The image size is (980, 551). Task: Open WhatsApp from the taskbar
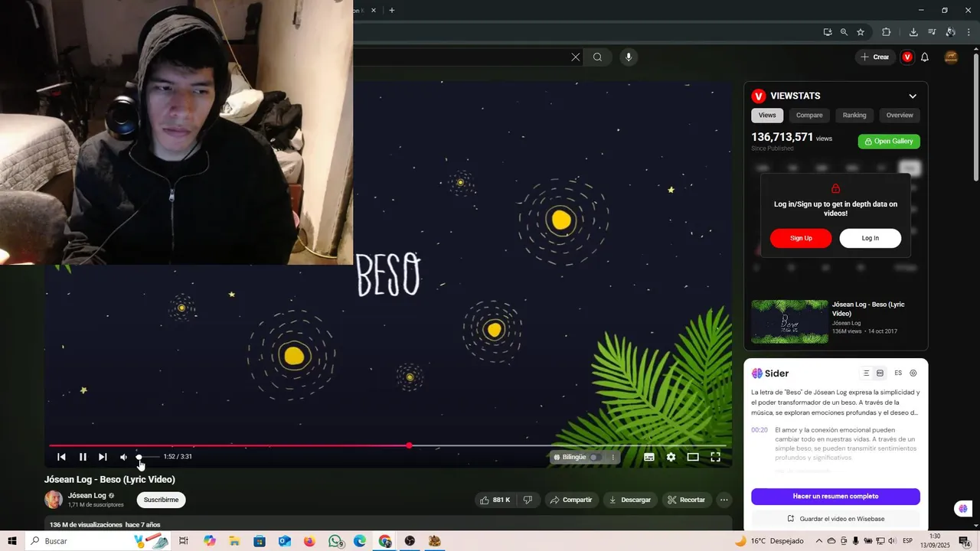335,541
